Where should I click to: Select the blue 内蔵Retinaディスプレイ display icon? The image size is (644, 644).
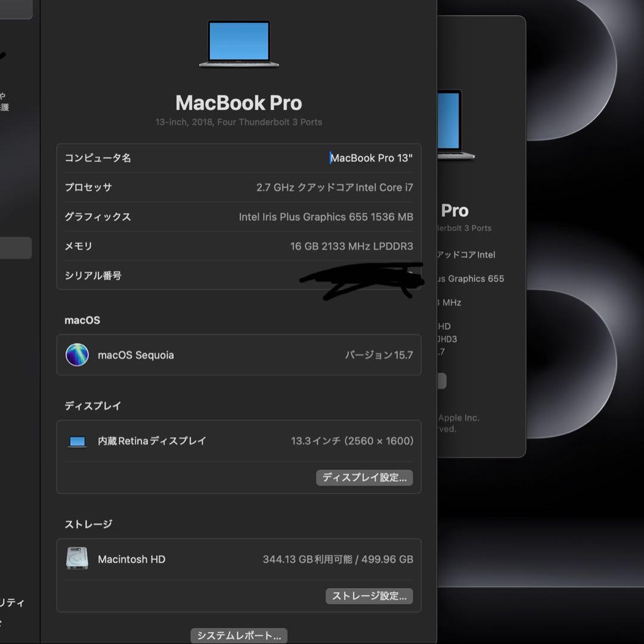click(77, 441)
